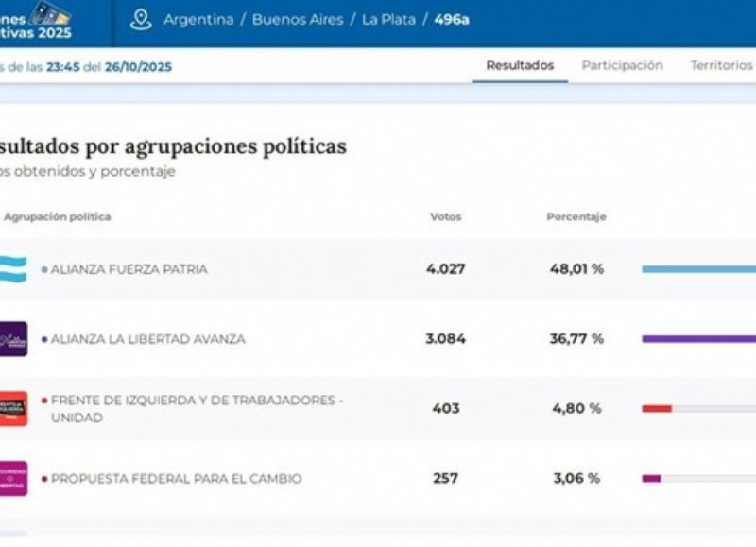Click the La Libertad Avanza purple percentage bar
756x547 pixels.
[697, 339]
